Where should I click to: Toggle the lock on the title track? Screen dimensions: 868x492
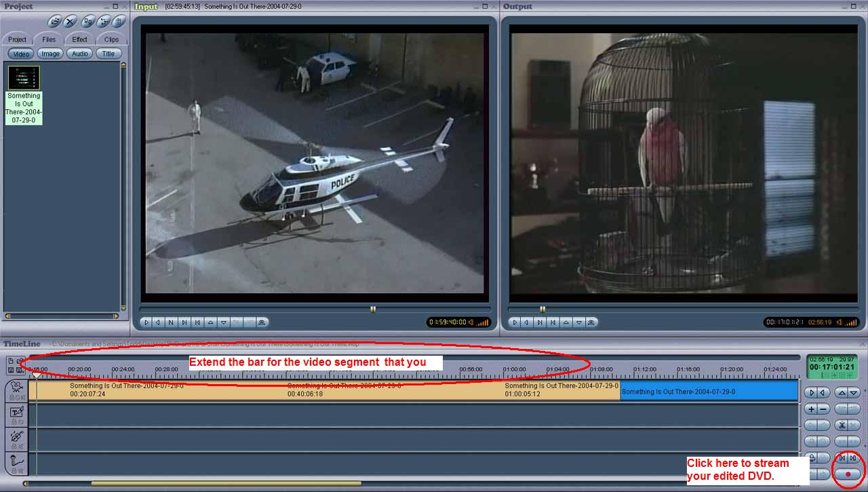point(13,421)
